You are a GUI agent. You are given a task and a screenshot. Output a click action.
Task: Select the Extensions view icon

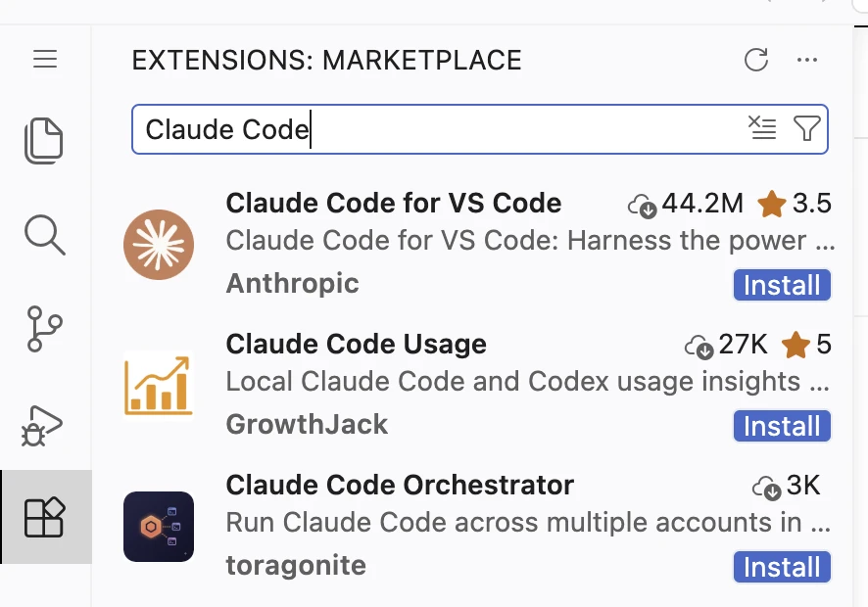click(45, 517)
